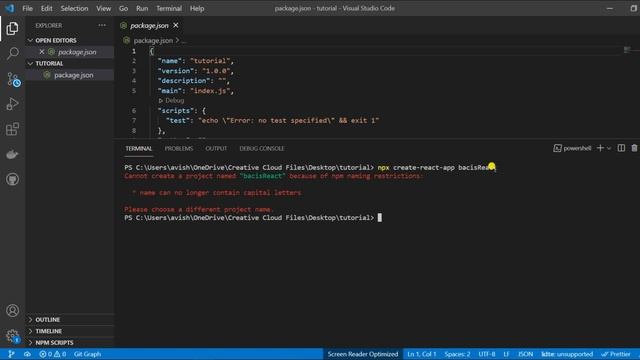The image size is (640, 360).
Task: Open the Accounts menu icon
Action: pyautogui.click(x=12, y=311)
